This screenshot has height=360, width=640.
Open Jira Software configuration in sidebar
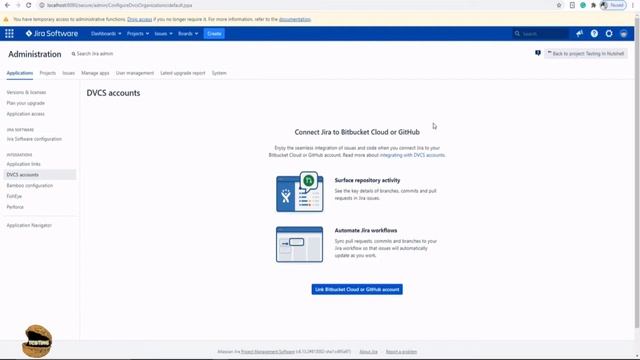[34, 139]
